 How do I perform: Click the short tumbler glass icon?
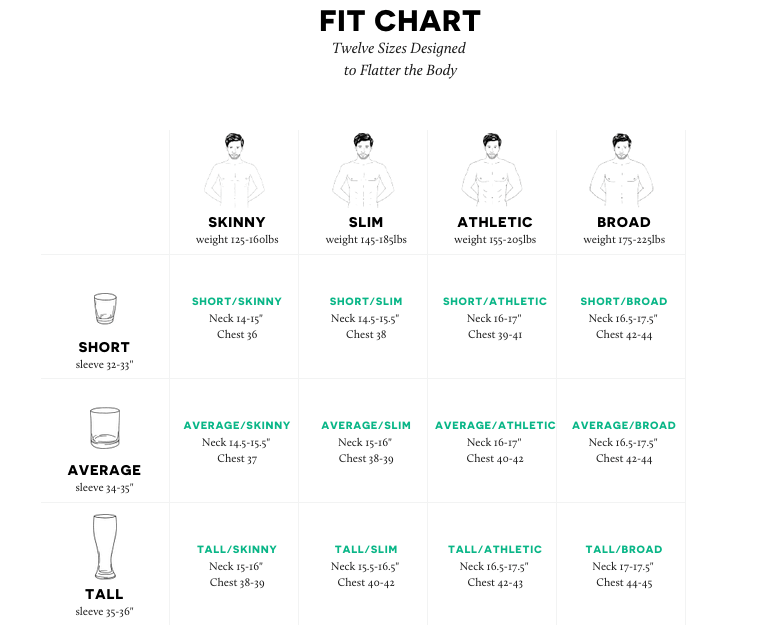105,309
